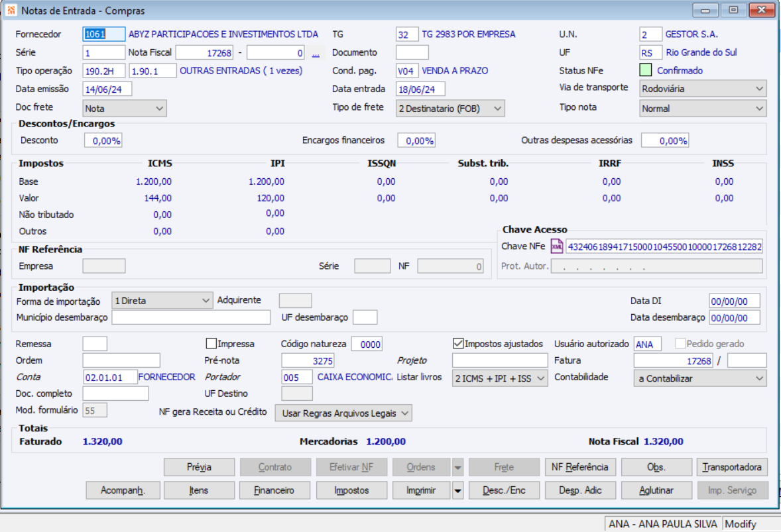This screenshot has height=532, width=781.
Task: Click the Chave NFe access key field
Action: click(664, 246)
